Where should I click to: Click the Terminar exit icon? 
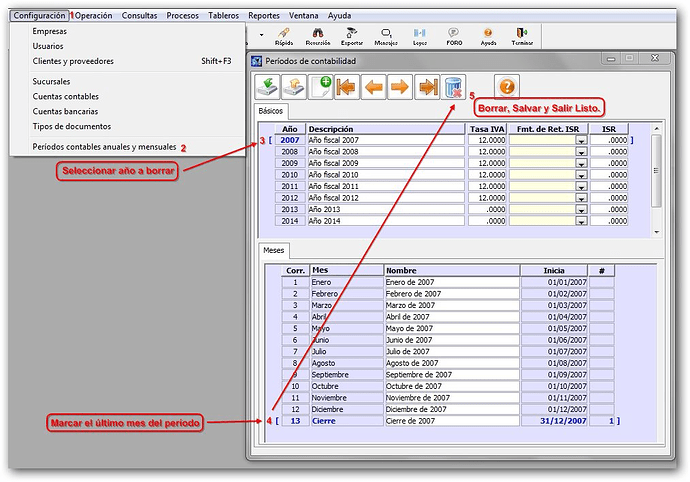[x=521, y=37]
